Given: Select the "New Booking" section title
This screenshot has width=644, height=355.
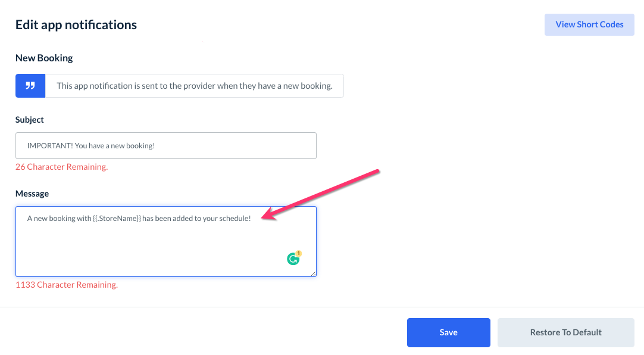Looking at the screenshot, I should [x=44, y=58].
